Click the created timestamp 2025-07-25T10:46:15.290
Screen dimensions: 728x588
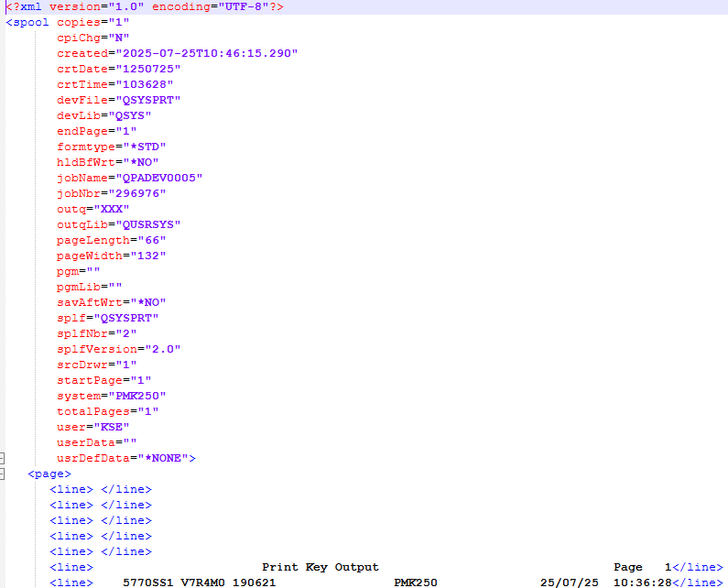[x=207, y=53]
